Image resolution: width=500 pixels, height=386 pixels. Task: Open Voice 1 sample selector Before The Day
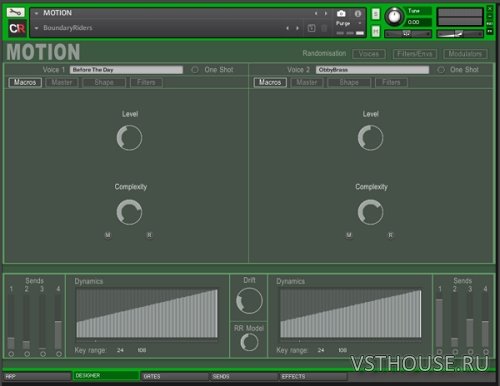point(126,70)
